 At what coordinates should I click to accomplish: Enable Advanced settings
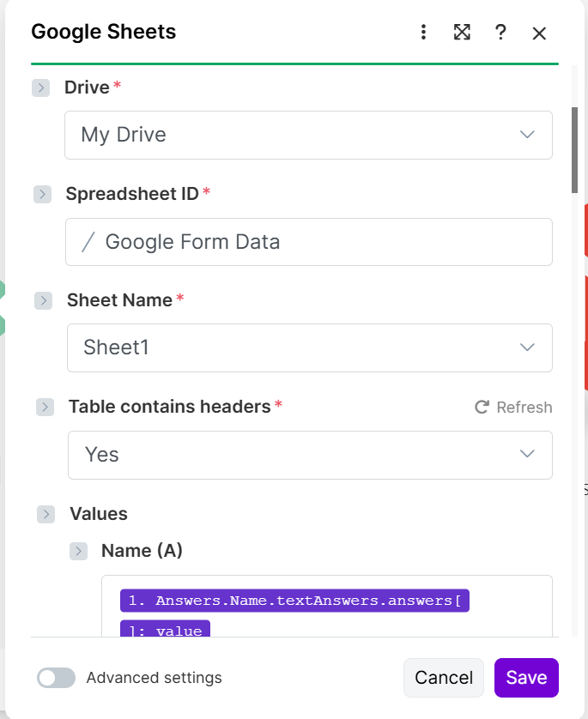(x=56, y=678)
